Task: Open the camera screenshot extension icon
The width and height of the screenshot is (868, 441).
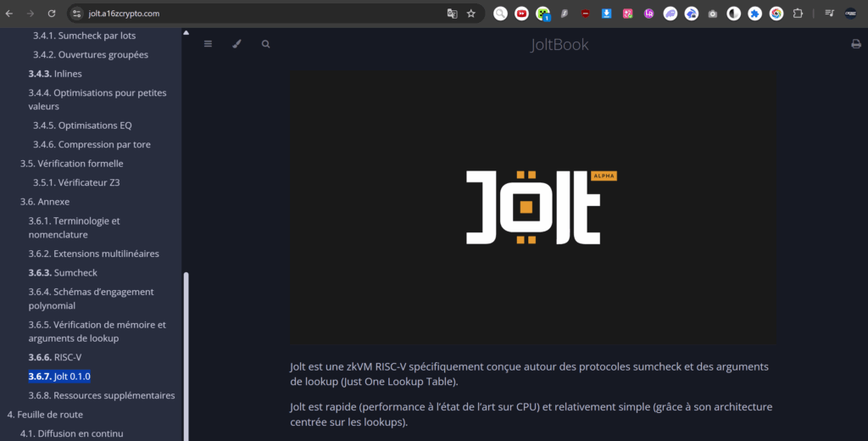Action: 712,14
